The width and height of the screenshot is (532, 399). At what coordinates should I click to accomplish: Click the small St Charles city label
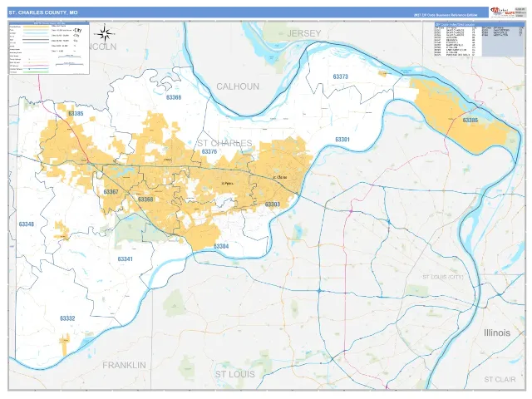(280, 177)
